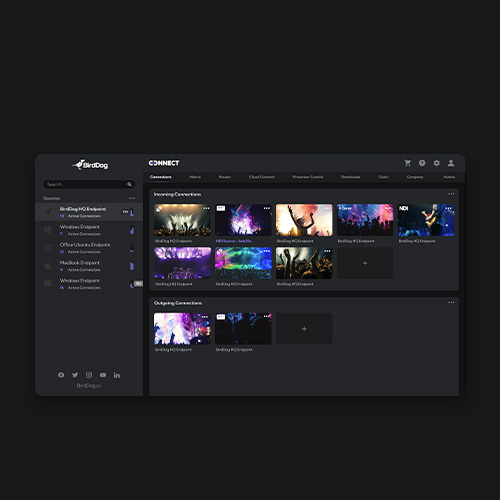
Task: Switch to the Presenter Control tab
Action: click(x=308, y=177)
